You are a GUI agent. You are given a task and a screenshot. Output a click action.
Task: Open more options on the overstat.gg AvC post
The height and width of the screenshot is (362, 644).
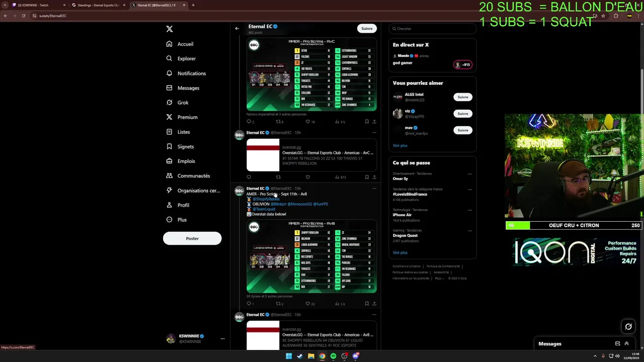[374, 133]
